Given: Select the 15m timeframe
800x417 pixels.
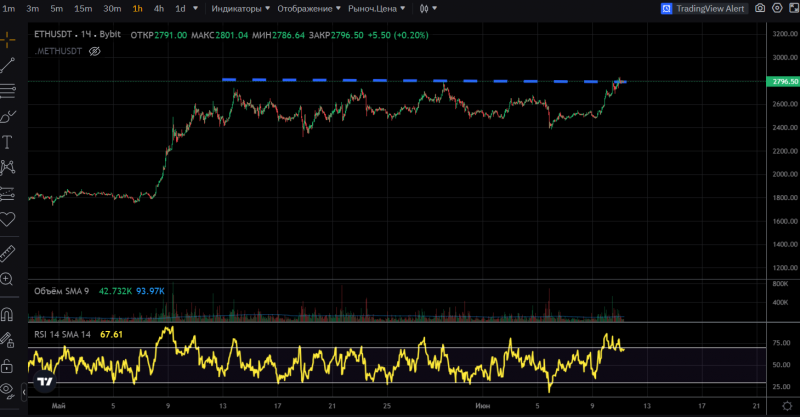Looking at the screenshot, I should 83,8.
